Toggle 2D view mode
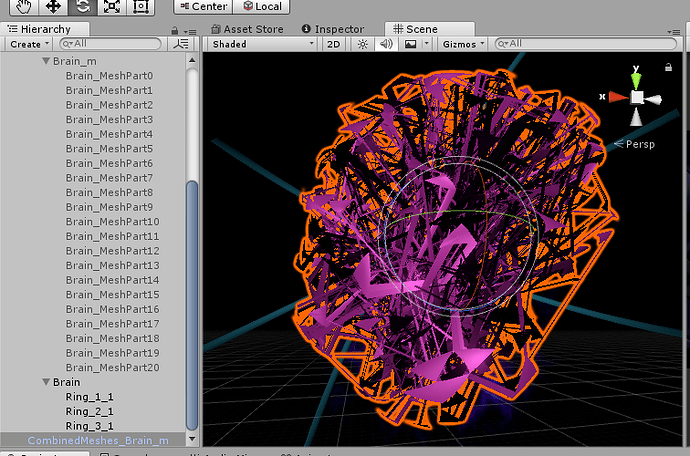Image resolution: width=690 pixels, height=456 pixels. [x=335, y=44]
